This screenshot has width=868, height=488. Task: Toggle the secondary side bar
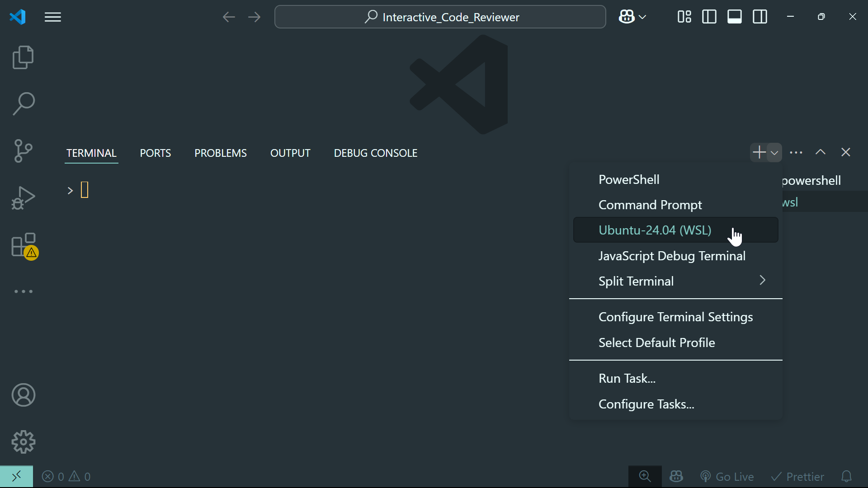tap(760, 17)
